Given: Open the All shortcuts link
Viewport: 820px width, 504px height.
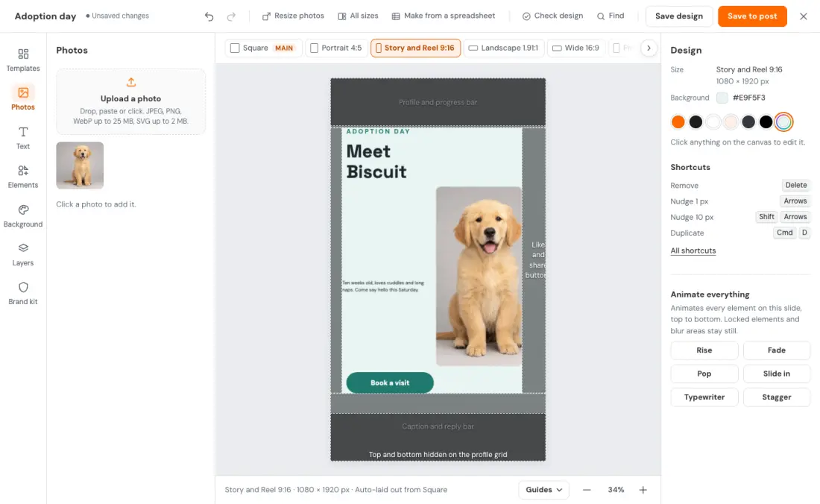Looking at the screenshot, I should 693,251.
